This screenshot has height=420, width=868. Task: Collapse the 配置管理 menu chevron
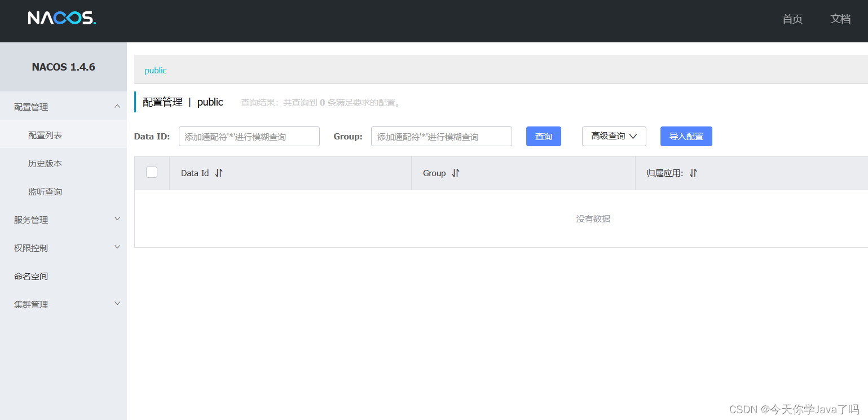point(117,106)
